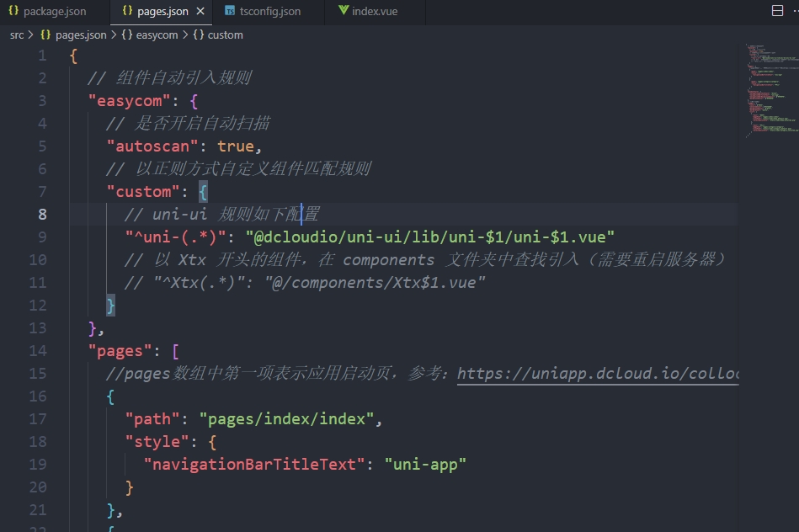Click the Vue logo icon on index.vue tab
Viewport: 799px width, 532px height.
click(x=344, y=12)
